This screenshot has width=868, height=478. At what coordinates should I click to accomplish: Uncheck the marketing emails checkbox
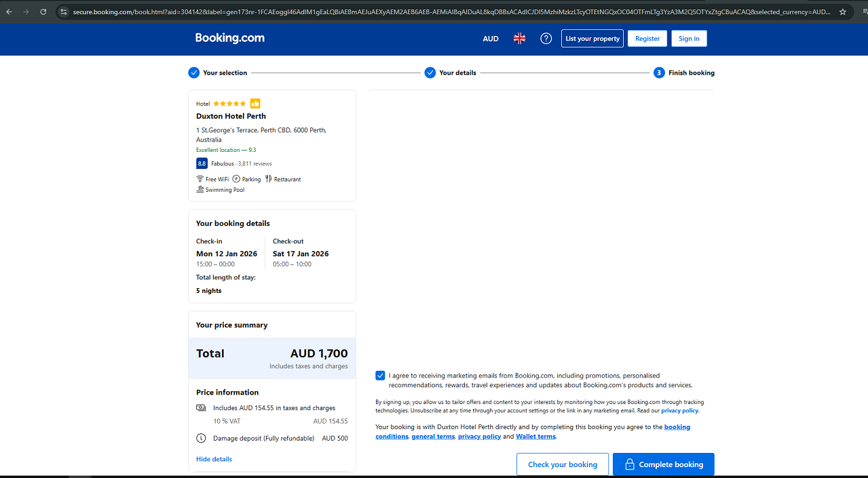click(x=380, y=376)
